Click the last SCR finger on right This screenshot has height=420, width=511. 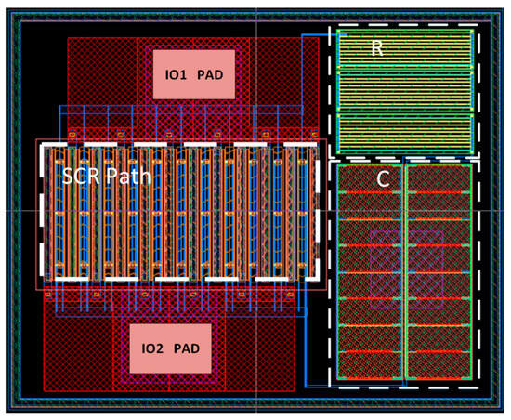(302, 214)
